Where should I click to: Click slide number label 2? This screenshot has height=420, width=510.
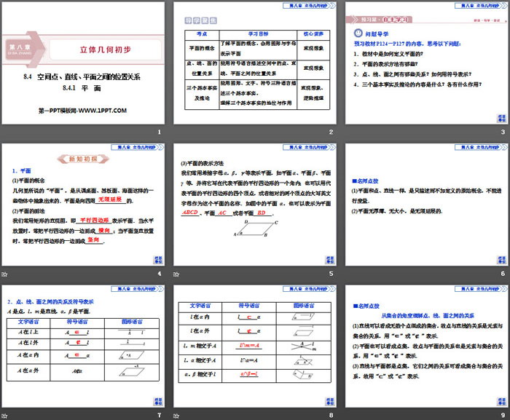coord(331,132)
